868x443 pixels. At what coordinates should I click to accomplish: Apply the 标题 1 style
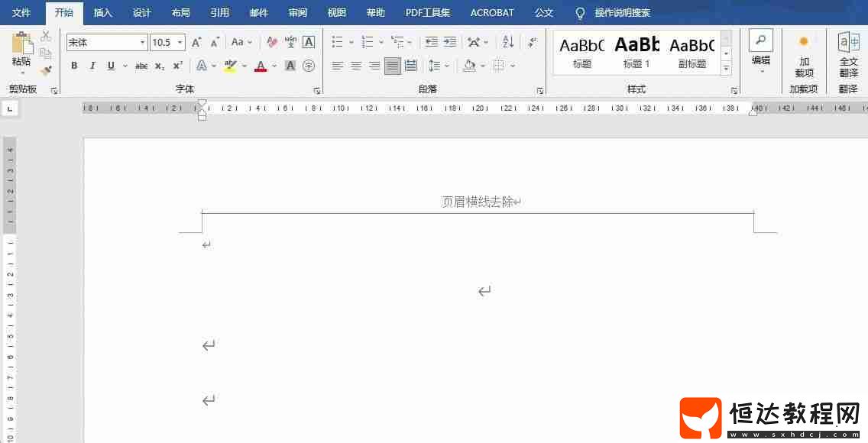(x=636, y=53)
